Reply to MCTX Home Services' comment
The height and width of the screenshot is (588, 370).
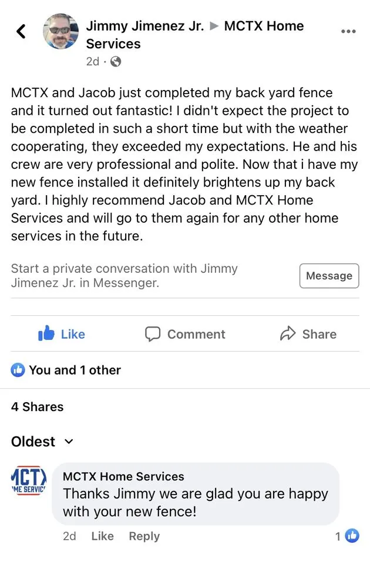click(144, 536)
